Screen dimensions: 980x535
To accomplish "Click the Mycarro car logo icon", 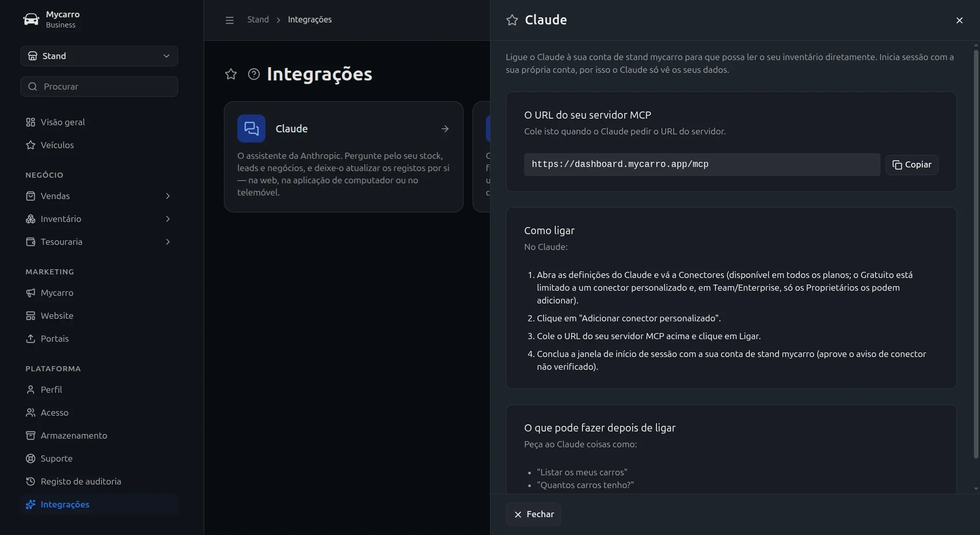I will coord(31,19).
